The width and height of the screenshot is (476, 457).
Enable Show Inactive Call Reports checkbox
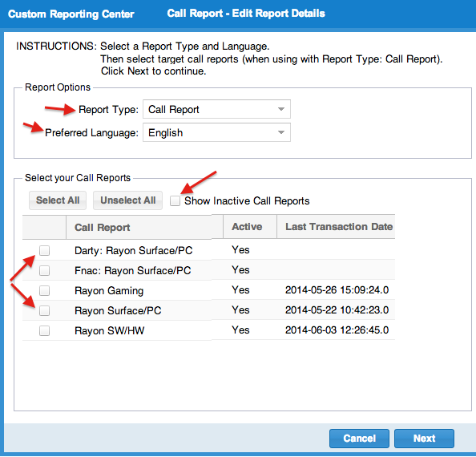point(175,200)
